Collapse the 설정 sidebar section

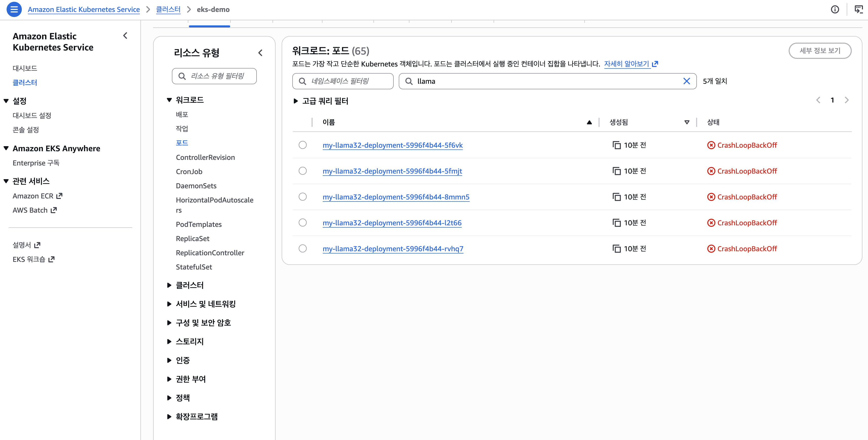[x=6, y=101]
